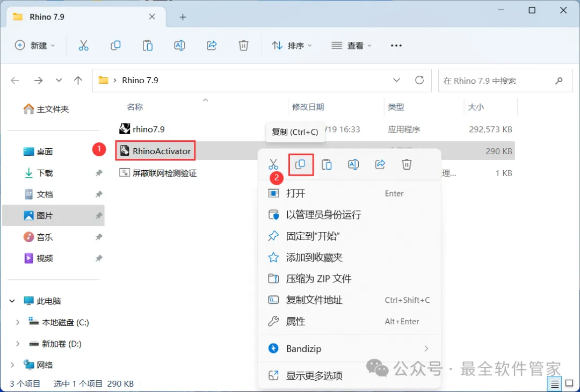Collapse the 此电脑 tree node
Screen dimensions: 580x392
12,301
